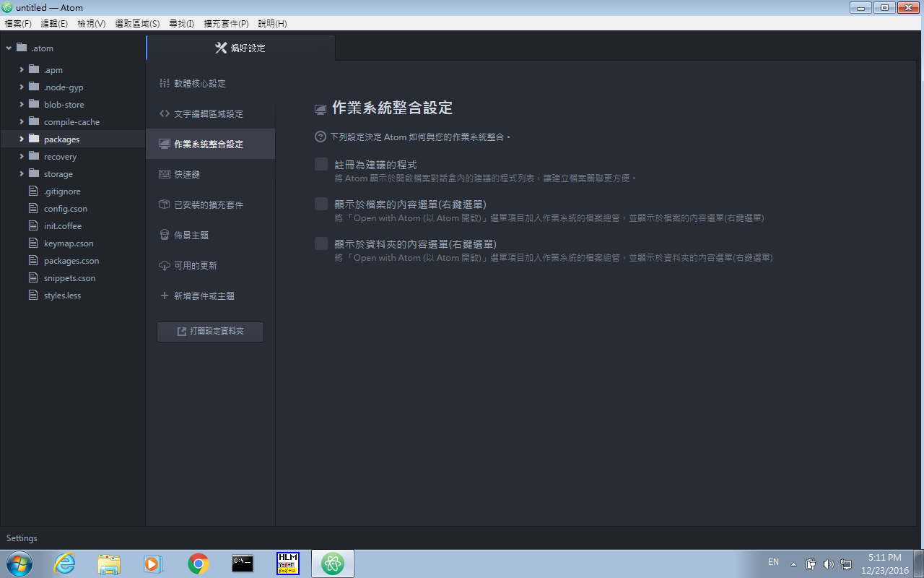
Task: Open the 選取區域(S) menu
Action: point(137,23)
